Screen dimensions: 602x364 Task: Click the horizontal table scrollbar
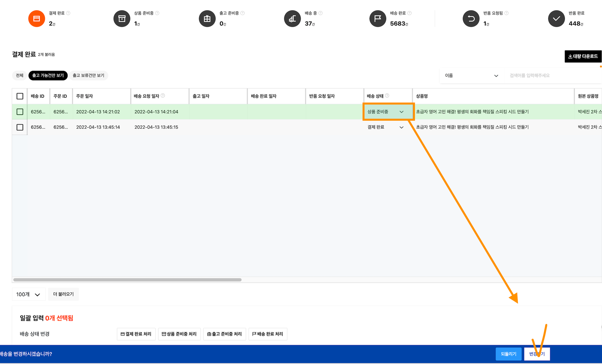pyautogui.click(x=127, y=280)
